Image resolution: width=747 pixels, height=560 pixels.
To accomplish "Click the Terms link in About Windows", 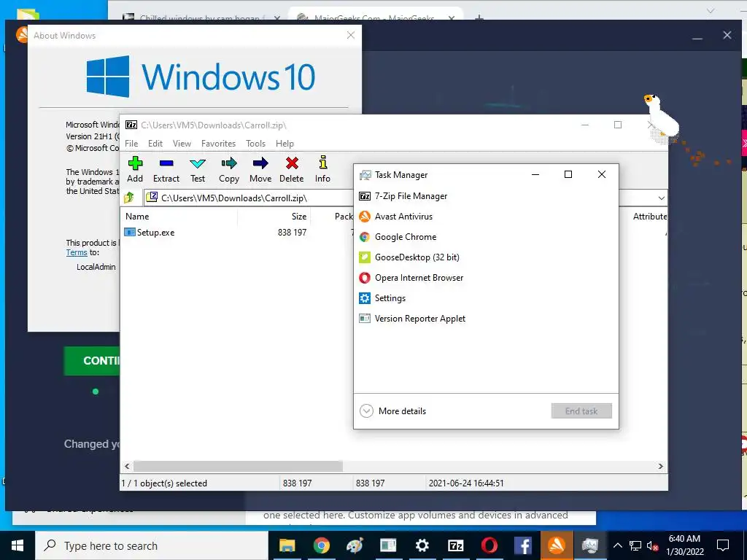I will coord(76,252).
